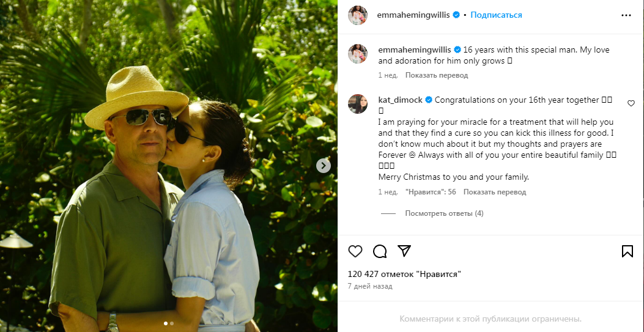Like kat_dimock's comment with small heart
644x332 pixels.
pos(631,103)
